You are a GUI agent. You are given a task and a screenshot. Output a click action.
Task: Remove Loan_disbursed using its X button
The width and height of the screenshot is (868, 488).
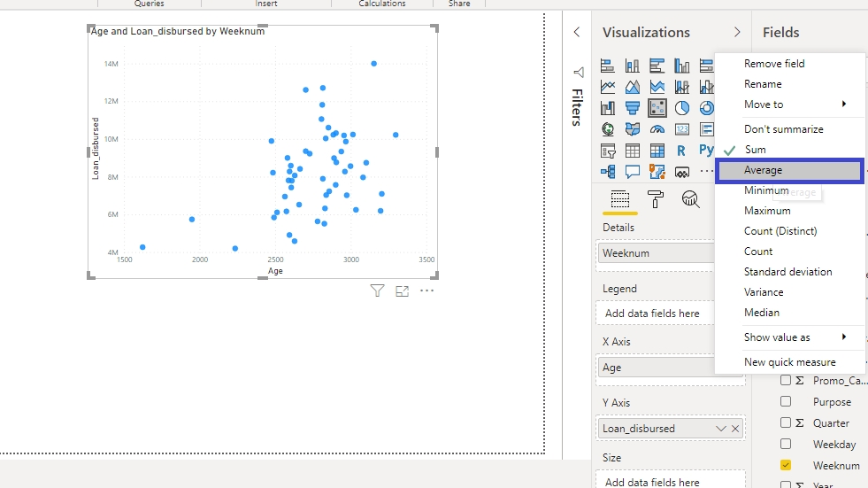[735, 429]
